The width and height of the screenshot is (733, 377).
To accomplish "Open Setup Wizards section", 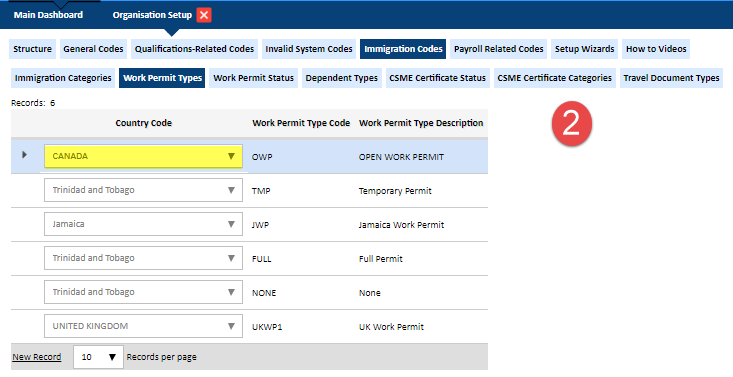I will (x=584, y=49).
